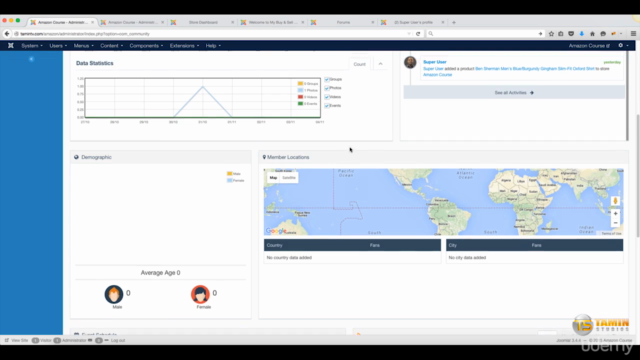Toggle the Groups checkbox
Viewport: 640px width, 360px height.
pyautogui.click(x=327, y=80)
